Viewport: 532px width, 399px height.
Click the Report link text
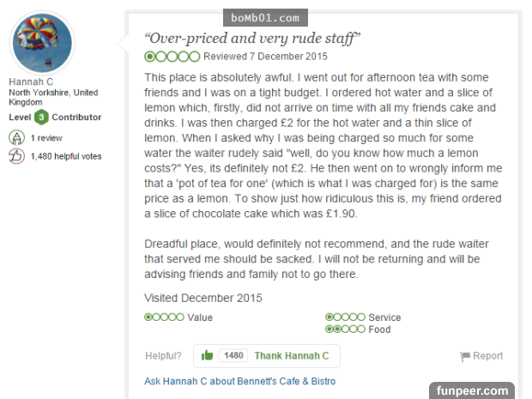click(487, 356)
